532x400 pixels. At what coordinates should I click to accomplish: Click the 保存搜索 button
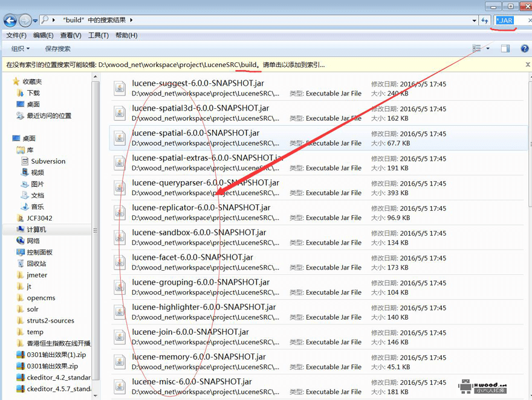pyautogui.click(x=57, y=49)
